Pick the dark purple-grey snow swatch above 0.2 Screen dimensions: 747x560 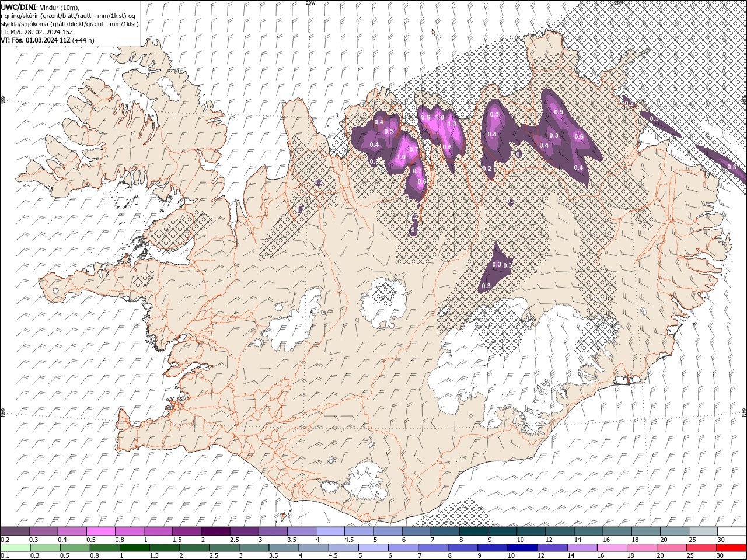point(15,531)
